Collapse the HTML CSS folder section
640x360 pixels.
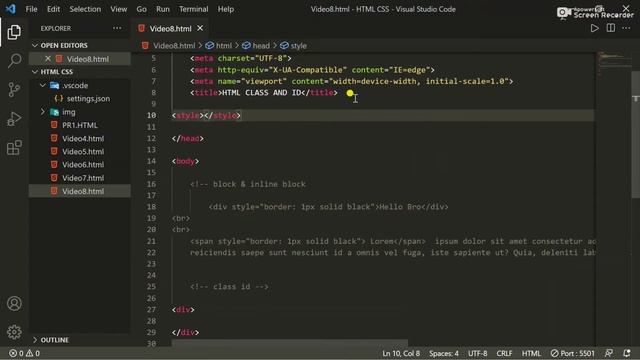pyautogui.click(x=35, y=71)
